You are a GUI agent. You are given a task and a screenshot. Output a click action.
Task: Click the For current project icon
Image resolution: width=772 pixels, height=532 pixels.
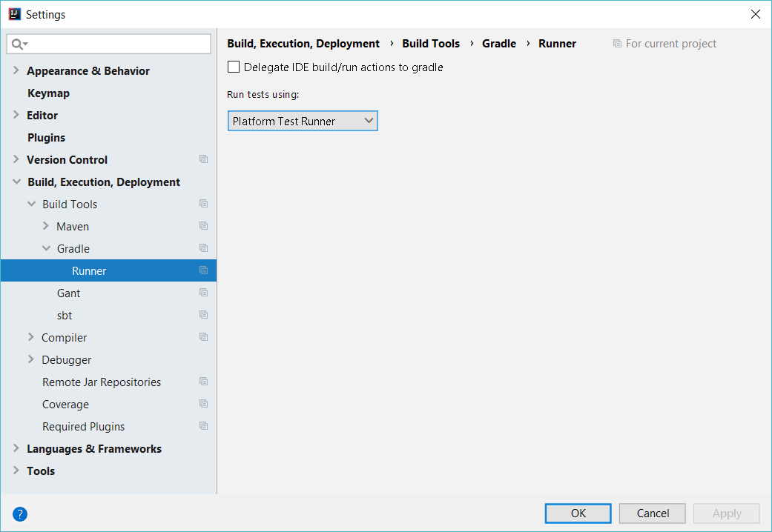[x=617, y=43]
